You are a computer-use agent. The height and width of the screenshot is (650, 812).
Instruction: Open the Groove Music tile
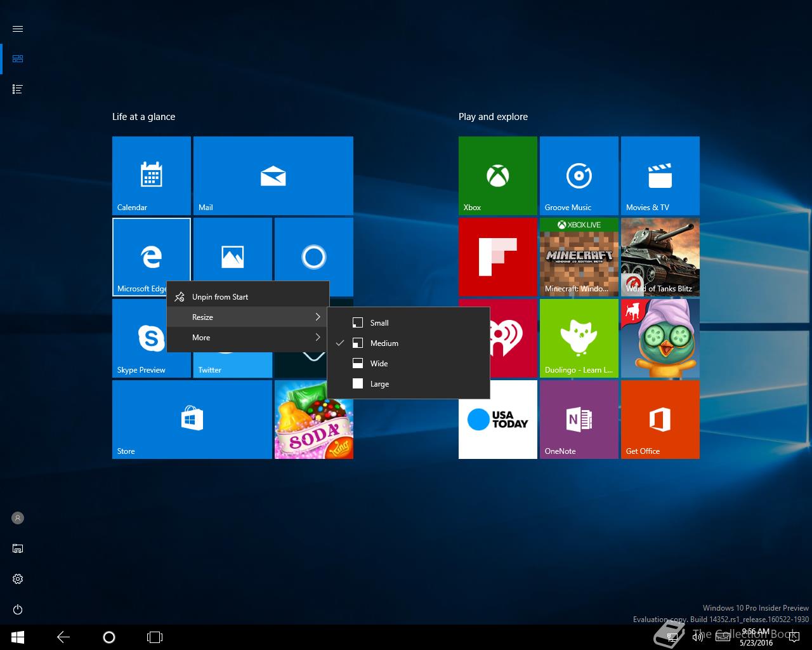tap(579, 176)
